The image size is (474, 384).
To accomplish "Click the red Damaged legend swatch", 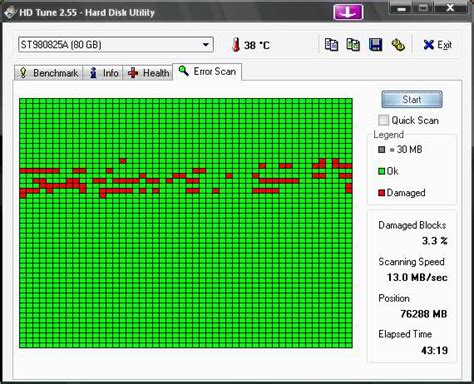I will 382,193.
